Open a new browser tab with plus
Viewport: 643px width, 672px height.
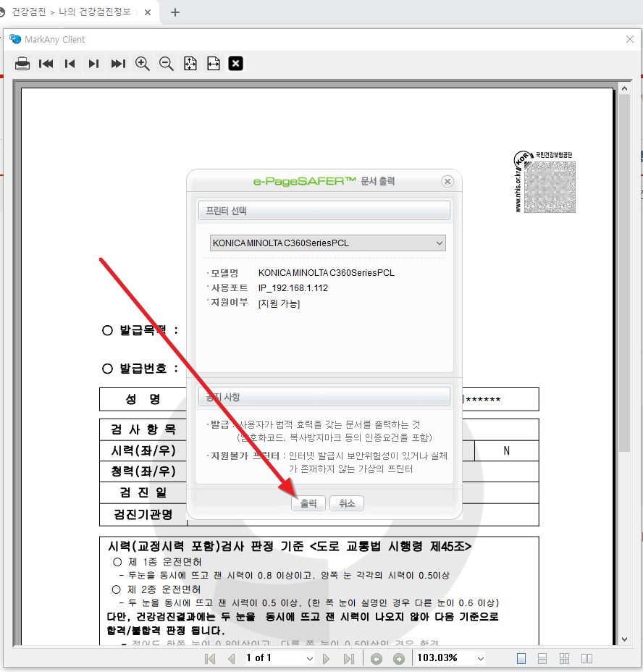[175, 12]
